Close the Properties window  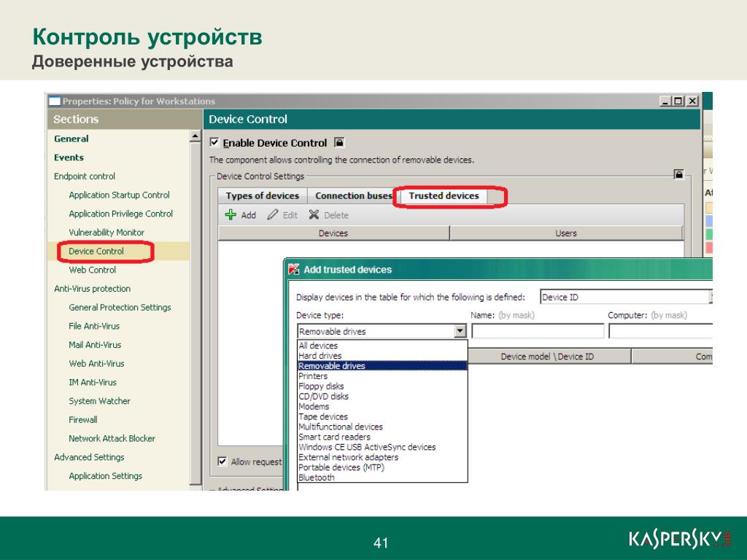(693, 101)
